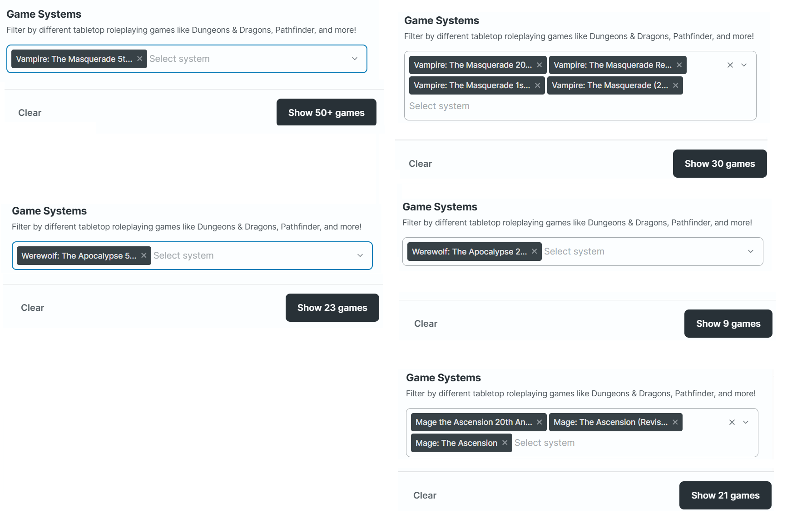Viewport: 812px width, 529px height.
Task: Remove the Vampire: The Masquerade Re... tag
Action: 679,65
